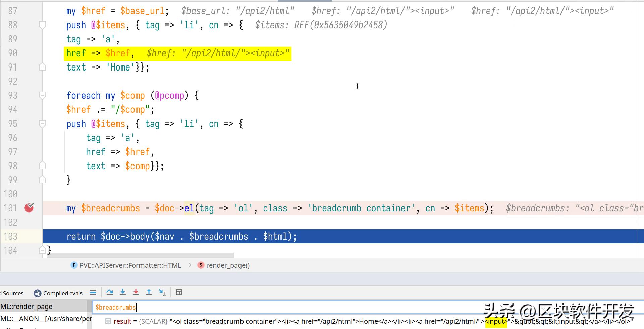
Task: Click the Step Into debugger icon
Action: [123, 293]
